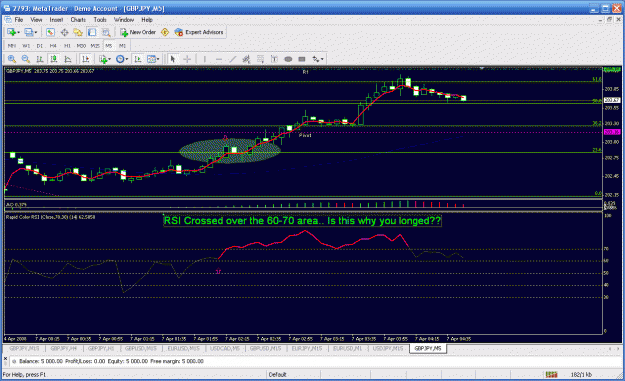Select the text label tool
625x381 pixels.
(x=274, y=59)
